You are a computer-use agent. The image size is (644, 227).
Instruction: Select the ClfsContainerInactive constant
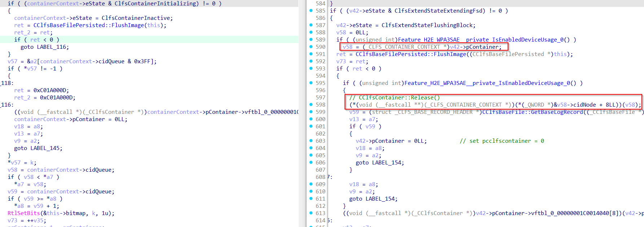pyautogui.click(x=137, y=18)
